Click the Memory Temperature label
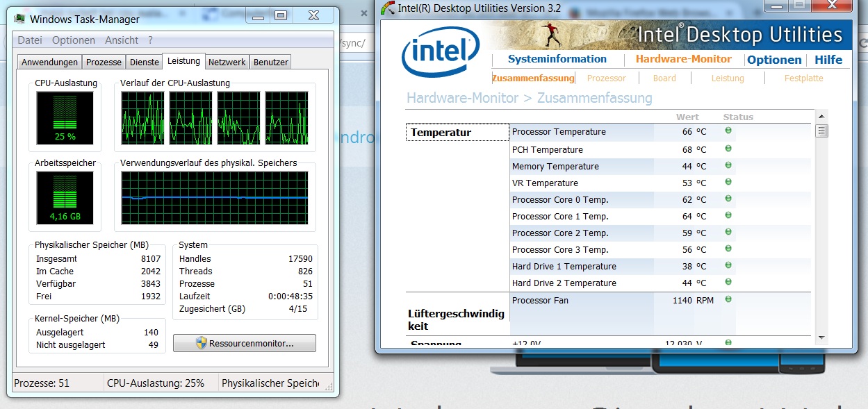 pos(555,166)
